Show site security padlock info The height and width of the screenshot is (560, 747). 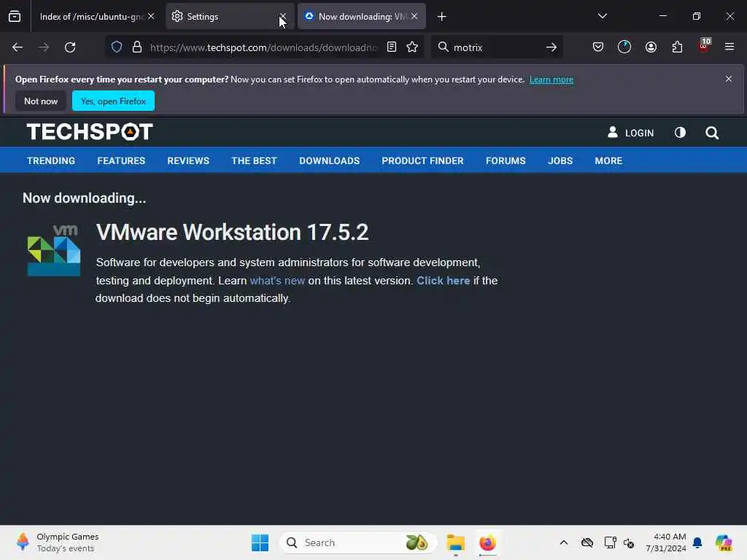click(137, 47)
